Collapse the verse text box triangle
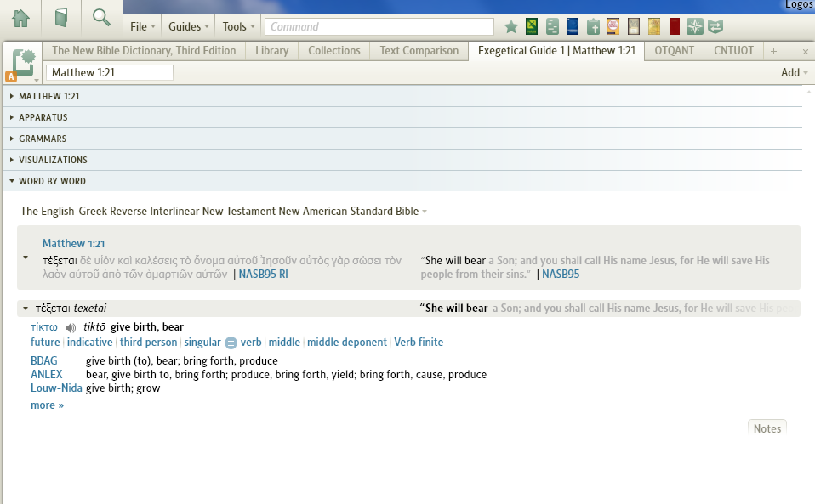Viewport: 815px width, 504px height. tap(26, 258)
